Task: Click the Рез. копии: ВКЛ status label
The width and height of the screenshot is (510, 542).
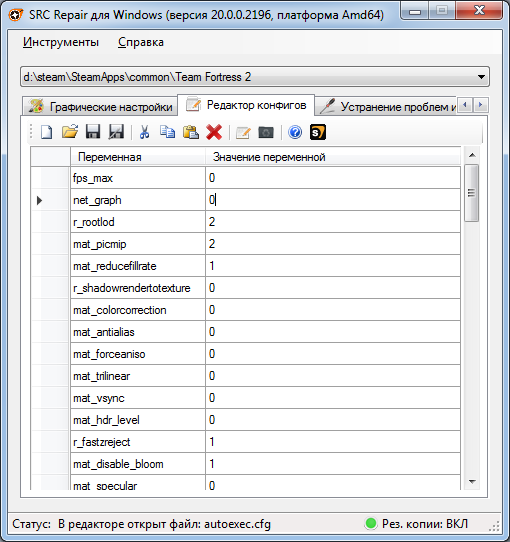Action: pos(425,524)
